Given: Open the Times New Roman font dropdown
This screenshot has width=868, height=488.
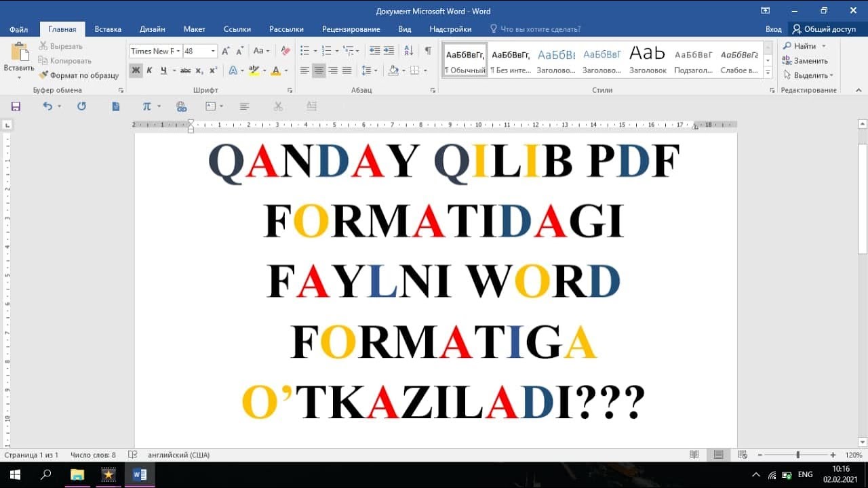Looking at the screenshot, I should [178, 51].
